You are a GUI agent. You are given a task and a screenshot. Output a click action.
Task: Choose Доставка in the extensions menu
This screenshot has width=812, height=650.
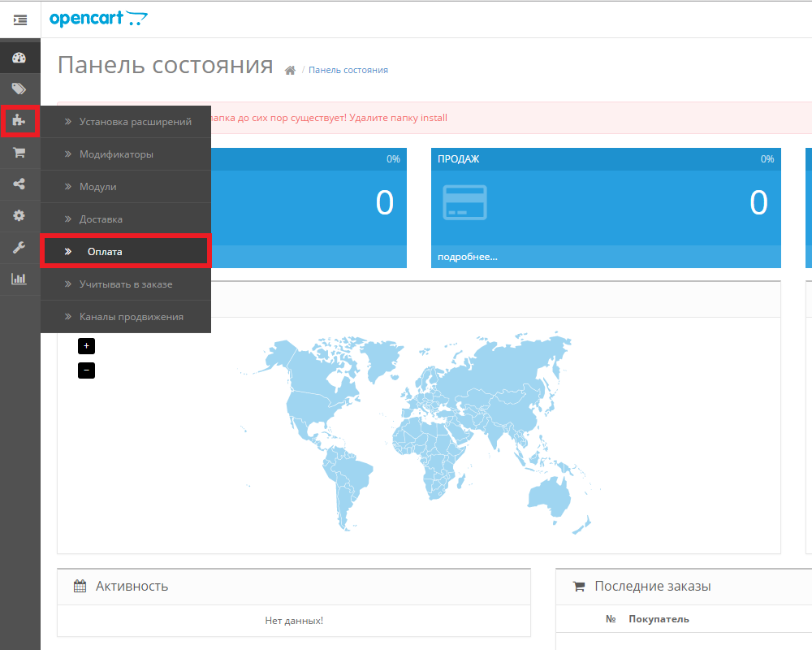(x=101, y=219)
